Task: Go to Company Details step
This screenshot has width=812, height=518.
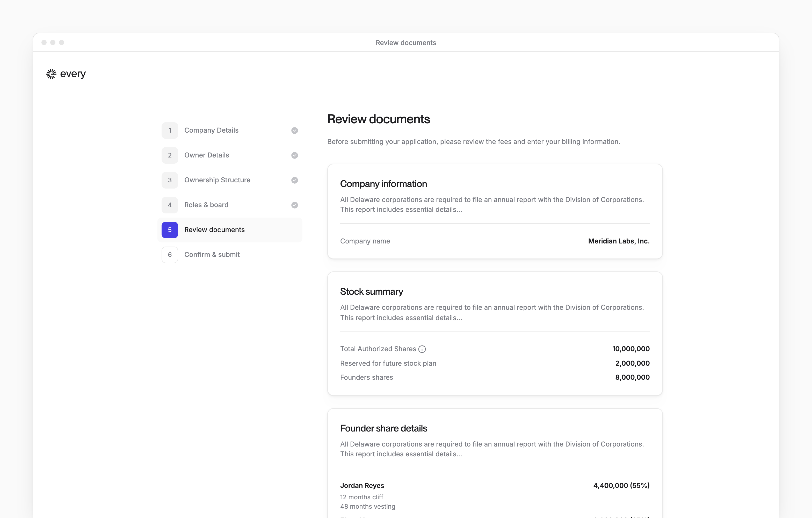Action: point(230,131)
